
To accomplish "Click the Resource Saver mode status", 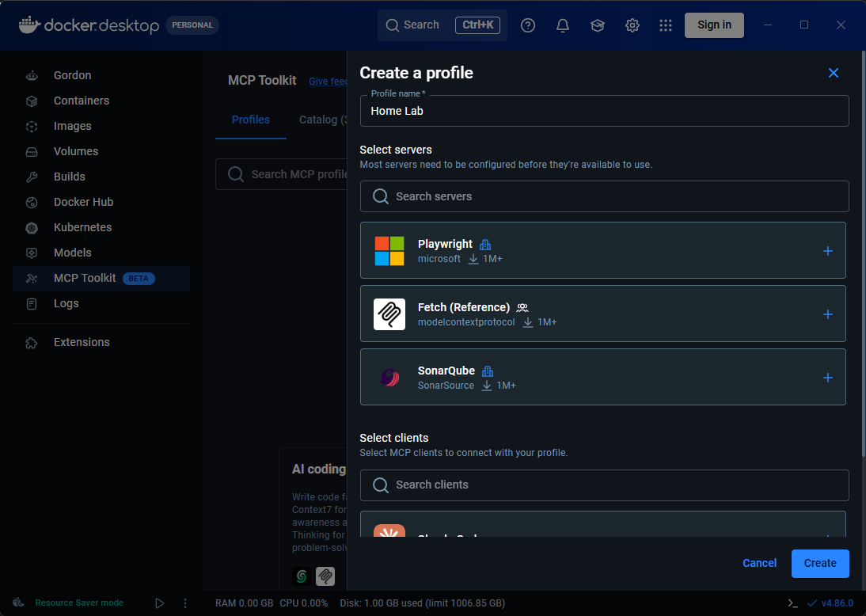I will [79, 603].
